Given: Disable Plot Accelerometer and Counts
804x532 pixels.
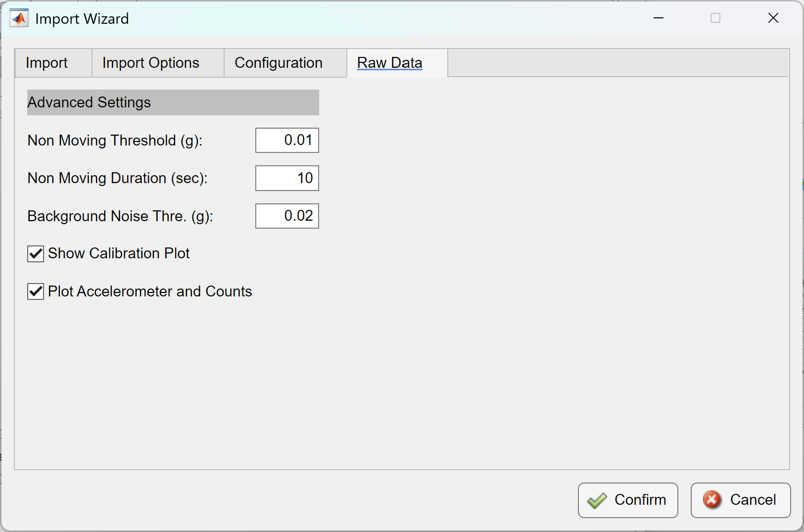Looking at the screenshot, I should pos(35,291).
